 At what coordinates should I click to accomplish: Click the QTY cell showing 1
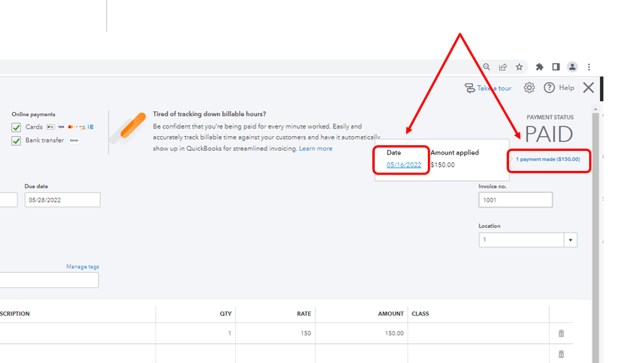196,333
